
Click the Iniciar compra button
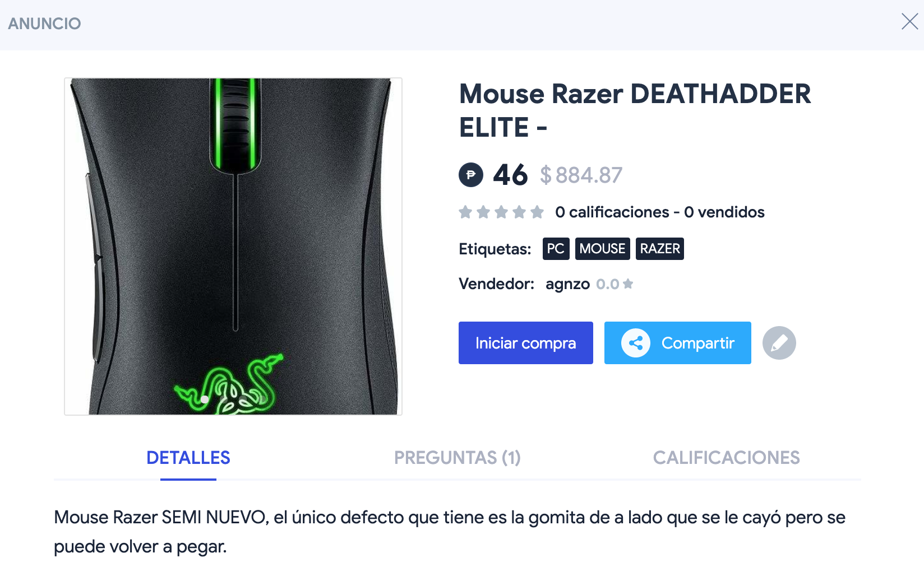(x=526, y=343)
